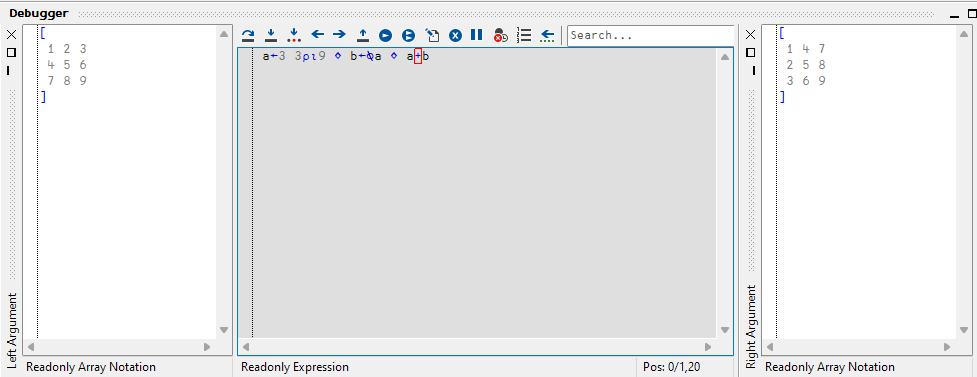Close the Left Argument panel
Screen dimensions: 977x377
[11, 35]
